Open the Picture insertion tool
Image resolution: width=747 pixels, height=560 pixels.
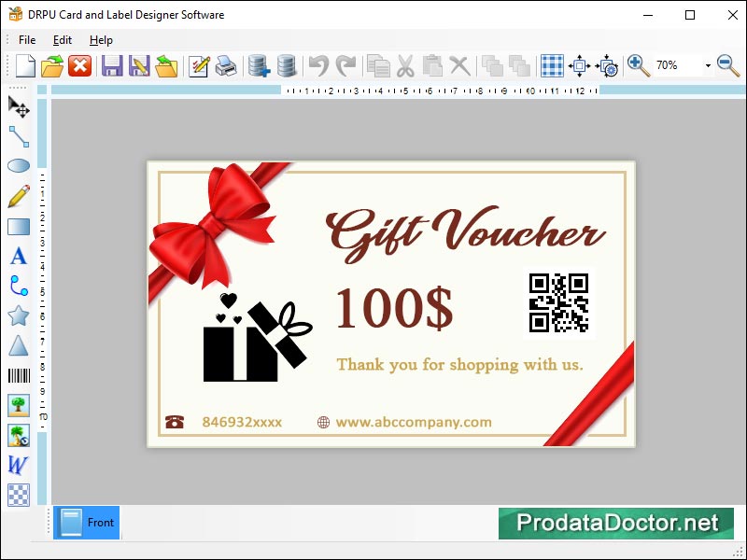coord(19,405)
